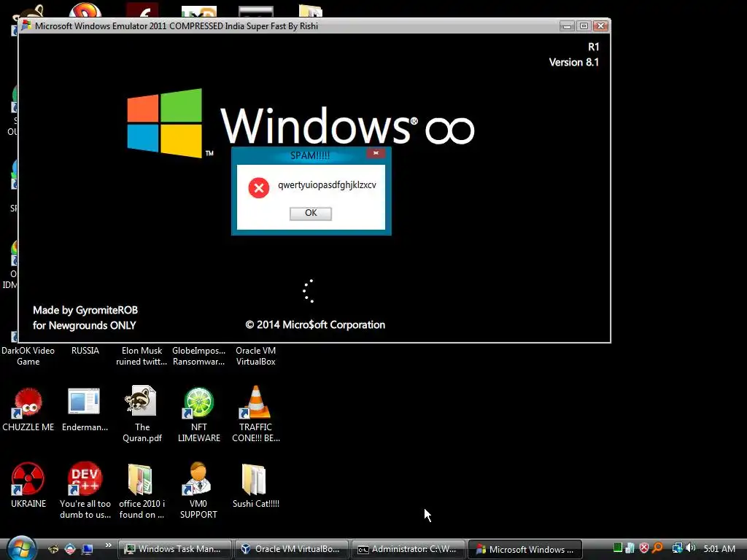747x560 pixels.
Task: Click '© 2014 Micro$oft Corporation' text
Action: click(315, 324)
